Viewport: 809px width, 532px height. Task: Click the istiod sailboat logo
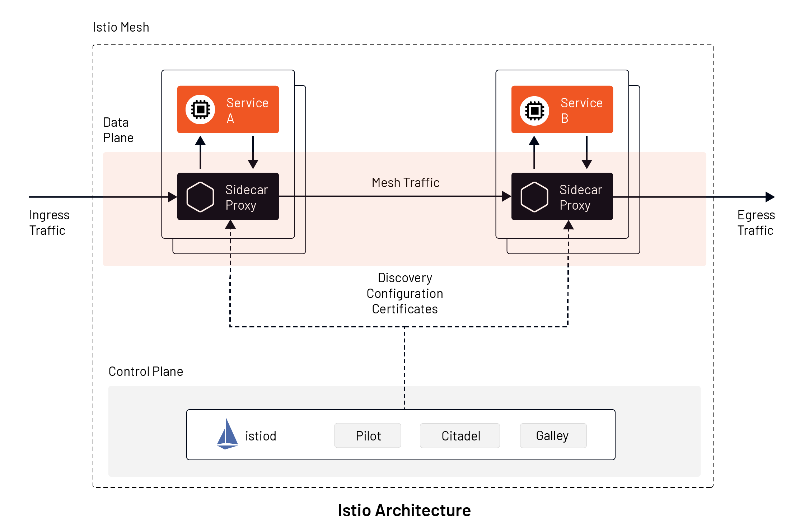227,434
